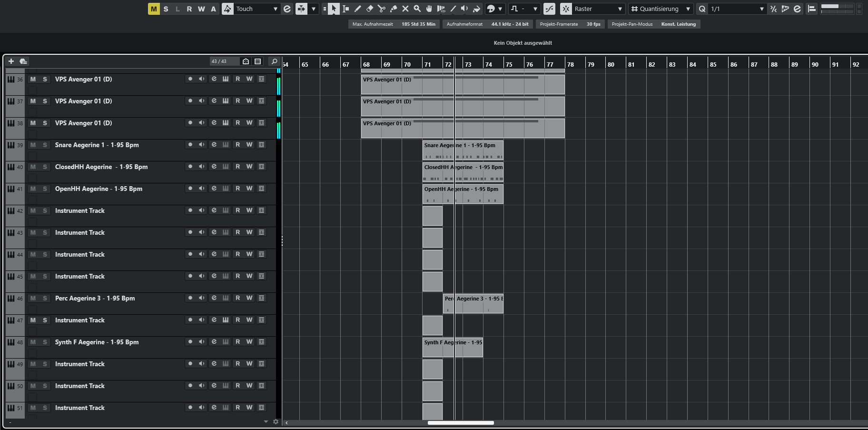Viewport: 868px width, 430px height.
Task: Select the Draw pencil tool
Action: (357, 9)
